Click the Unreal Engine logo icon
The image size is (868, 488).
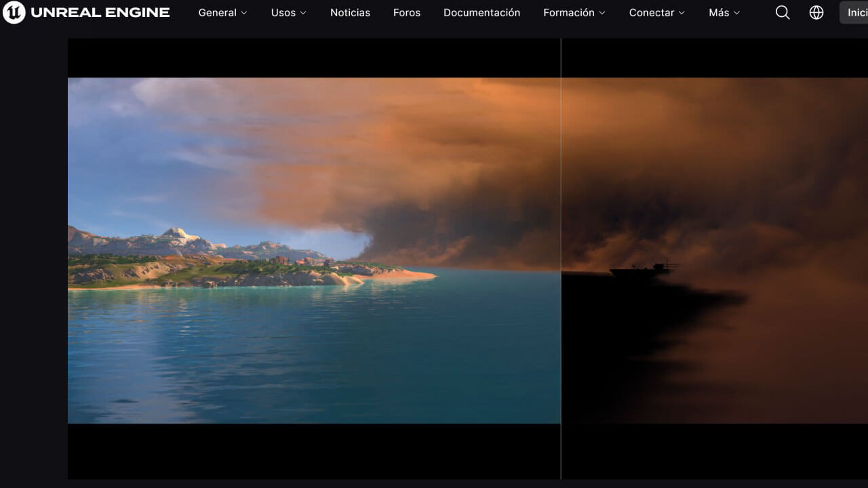(14, 12)
